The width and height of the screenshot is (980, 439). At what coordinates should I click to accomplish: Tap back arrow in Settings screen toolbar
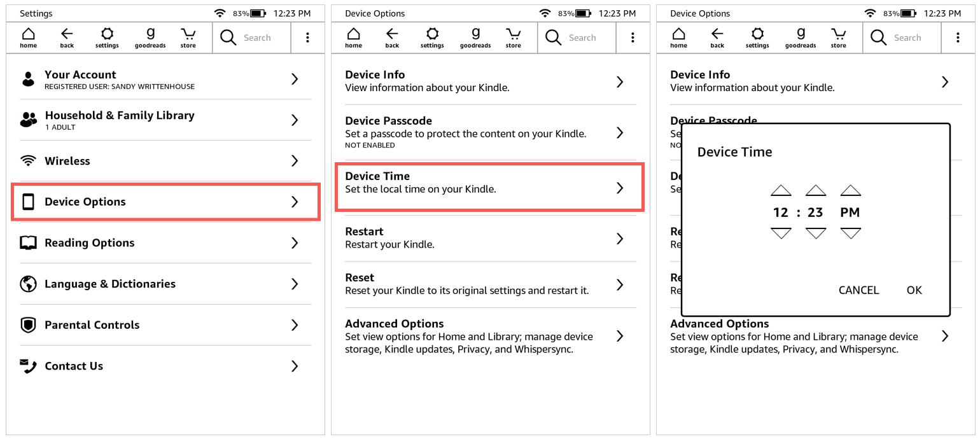click(x=67, y=38)
